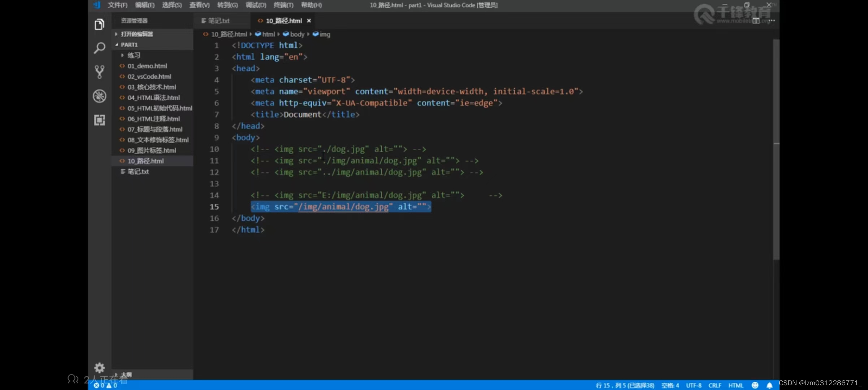The height and width of the screenshot is (390, 868).
Task: Open the Debug view in activity bar
Action: (99, 96)
